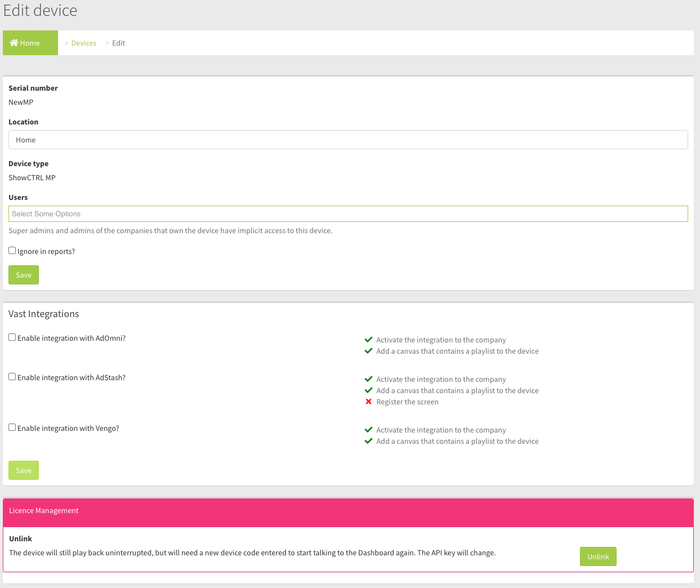Click checkmark beside AdStash add canvas line
The height and width of the screenshot is (588, 700).
[369, 390]
